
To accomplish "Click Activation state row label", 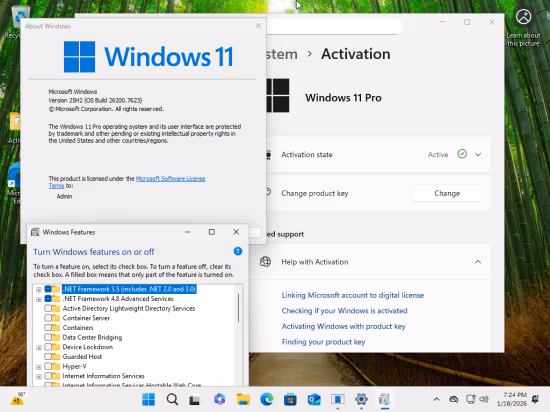I will click(x=307, y=155).
